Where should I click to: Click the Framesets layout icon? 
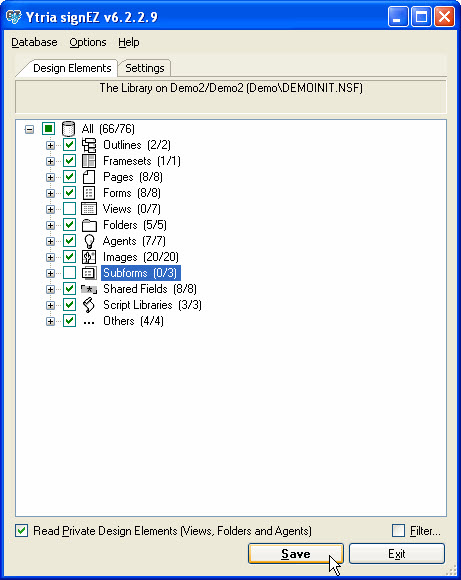pyautogui.click(x=89, y=161)
